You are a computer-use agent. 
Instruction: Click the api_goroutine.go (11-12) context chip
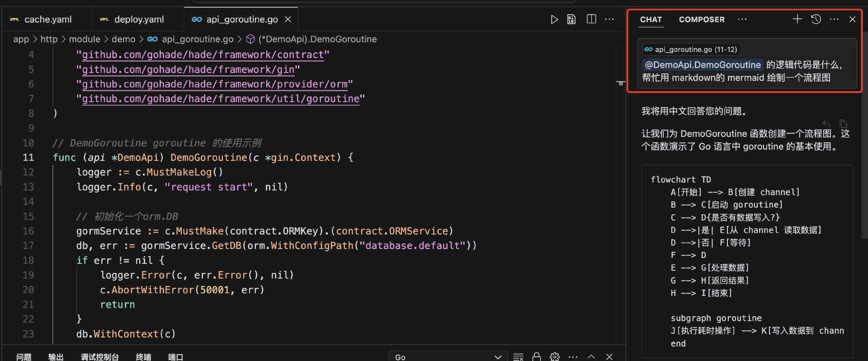690,49
